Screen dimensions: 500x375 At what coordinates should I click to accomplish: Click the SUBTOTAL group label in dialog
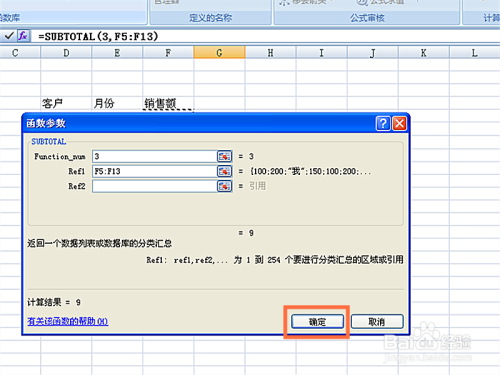click(x=49, y=142)
